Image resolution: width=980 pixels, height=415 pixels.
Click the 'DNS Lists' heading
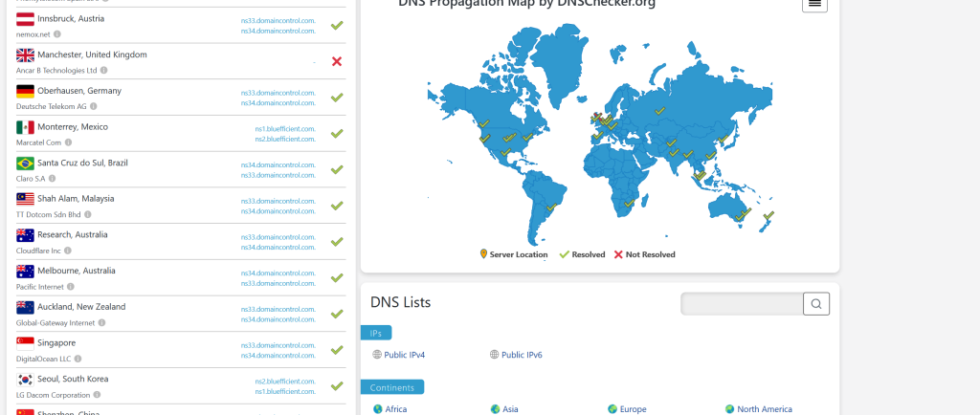(401, 303)
